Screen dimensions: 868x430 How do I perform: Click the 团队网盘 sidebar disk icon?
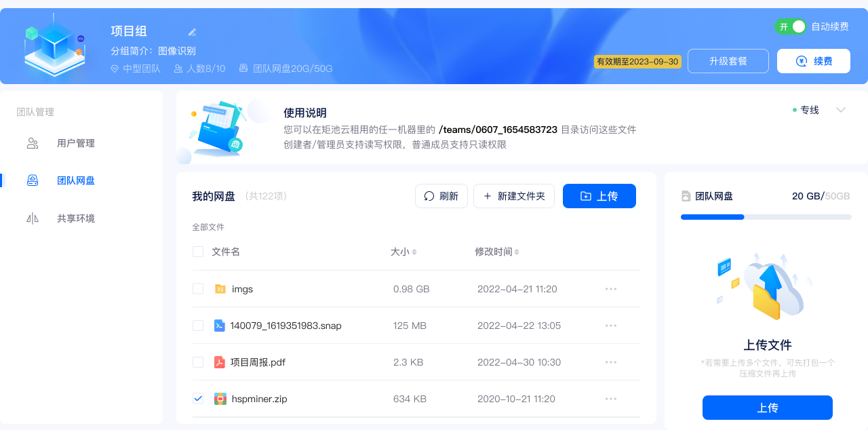pyautogui.click(x=33, y=180)
